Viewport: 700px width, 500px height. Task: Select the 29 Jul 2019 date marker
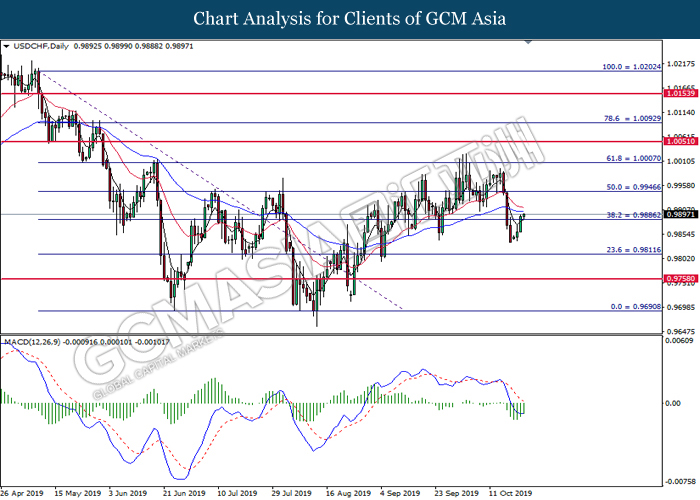tap(290, 493)
